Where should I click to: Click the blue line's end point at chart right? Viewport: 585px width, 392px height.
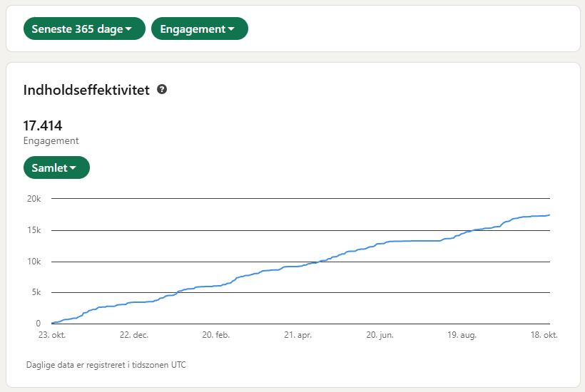click(x=549, y=215)
